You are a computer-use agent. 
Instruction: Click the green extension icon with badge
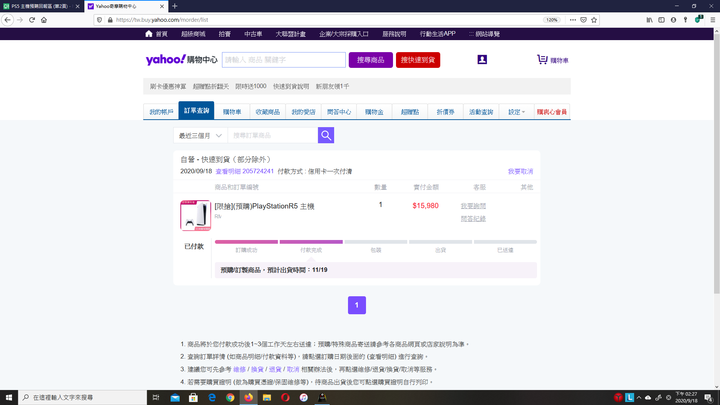click(x=699, y=19)
